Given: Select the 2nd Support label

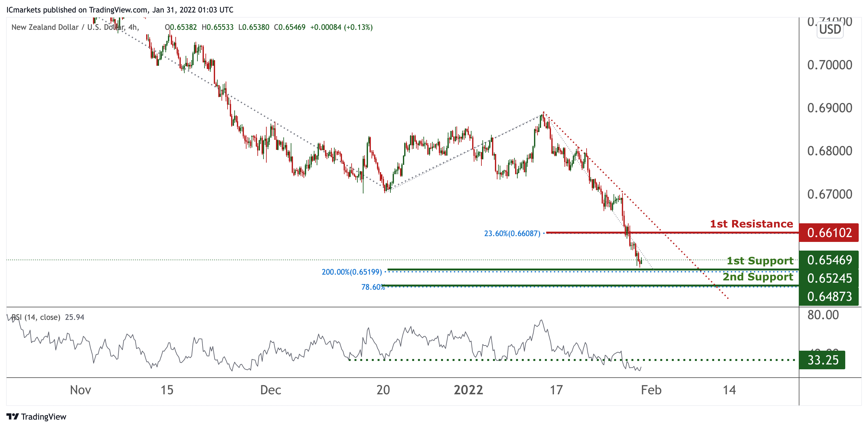Looking at the screenshot, I should click(757, 277).
